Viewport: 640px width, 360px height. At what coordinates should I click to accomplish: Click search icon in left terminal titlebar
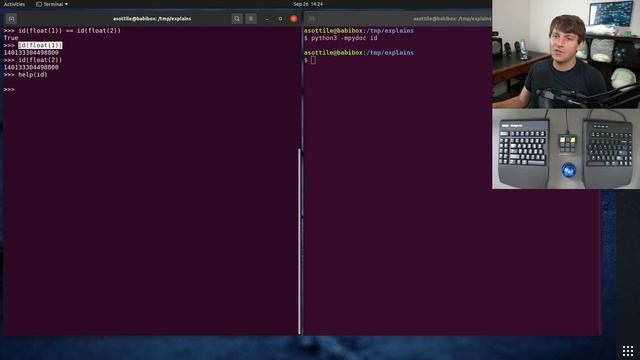click(x=237, y=19)
